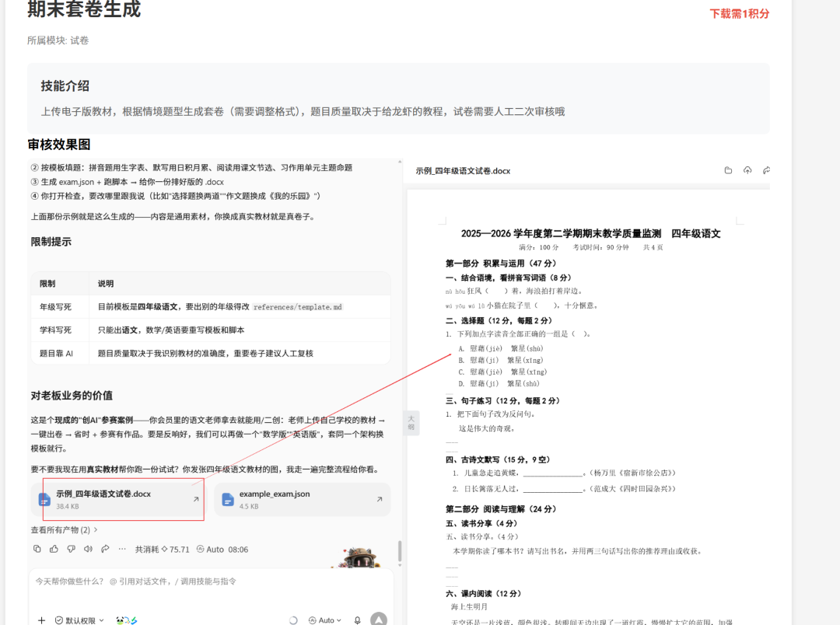The image size is (840, 625).
Task: Click the 审核效果图 heading
Action: coord(59,145)
